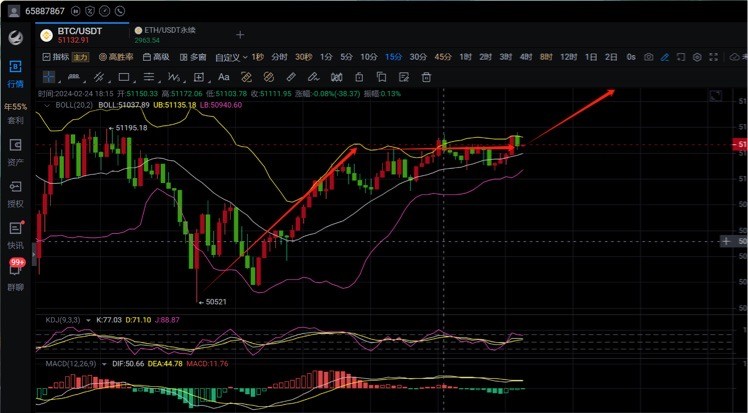Image resolution: width=748 pixels, height=413 pixels.
Task: Click the app logo above 行情
Action: (x=15, y=38)
